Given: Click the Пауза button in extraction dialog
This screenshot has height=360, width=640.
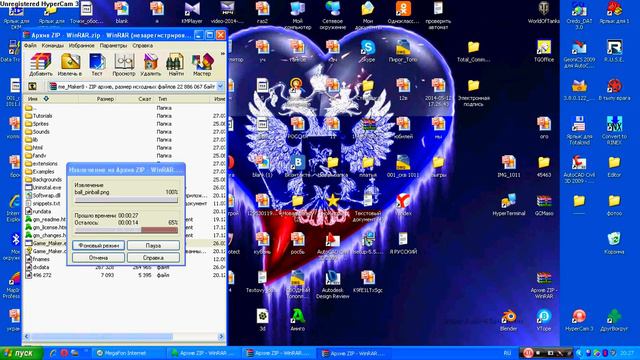Looking at the screenshot, I should click(x=153, y=246).
